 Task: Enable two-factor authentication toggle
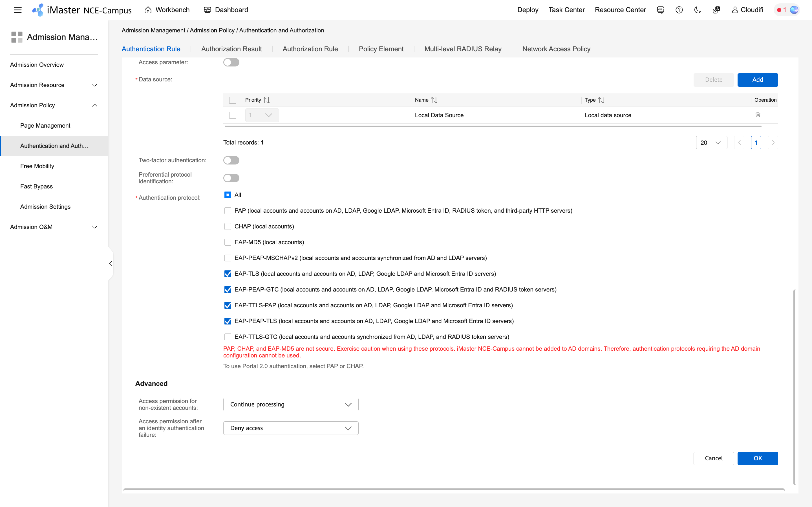(x=231, y=160)
